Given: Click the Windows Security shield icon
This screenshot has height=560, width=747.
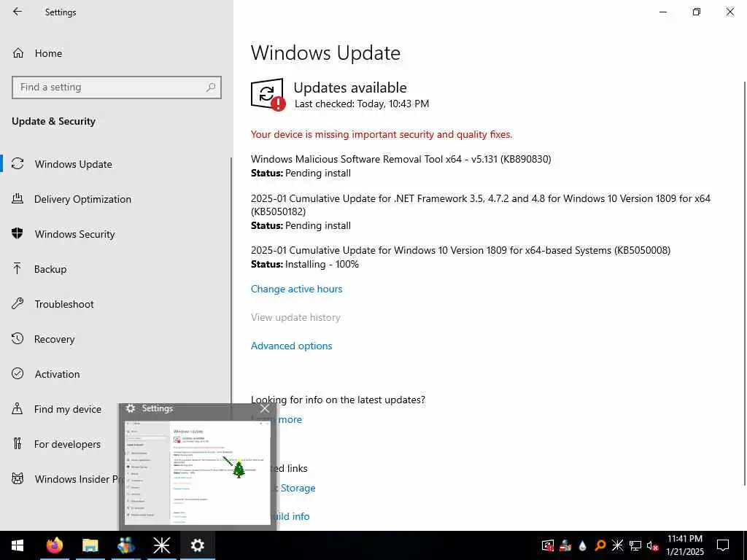Looking at the screenshot, I should click(x=18, y=233).
